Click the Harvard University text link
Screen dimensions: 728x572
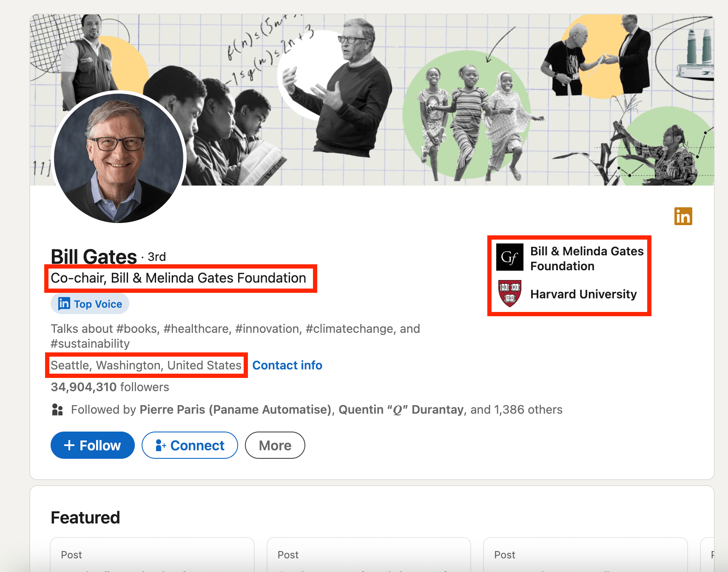coord(583,294)
